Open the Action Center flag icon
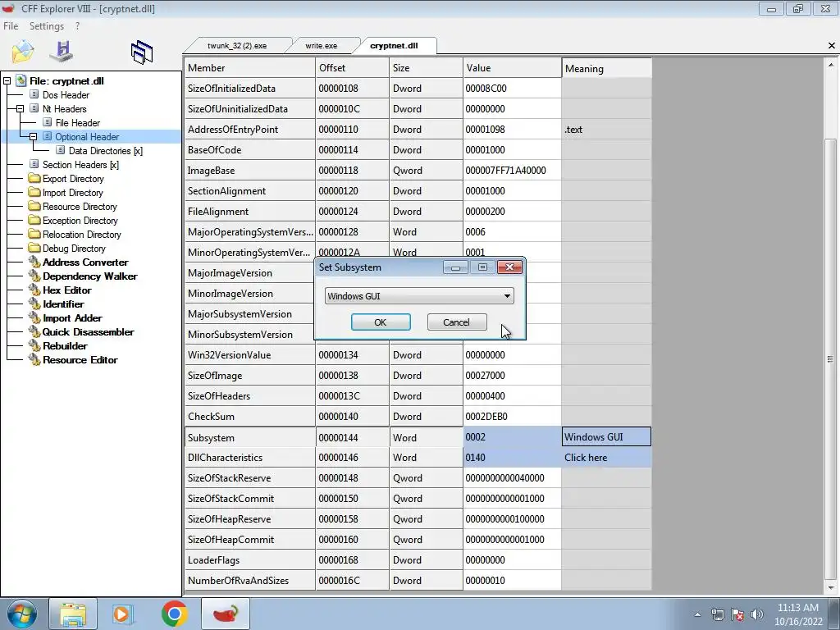 point(737,614)
